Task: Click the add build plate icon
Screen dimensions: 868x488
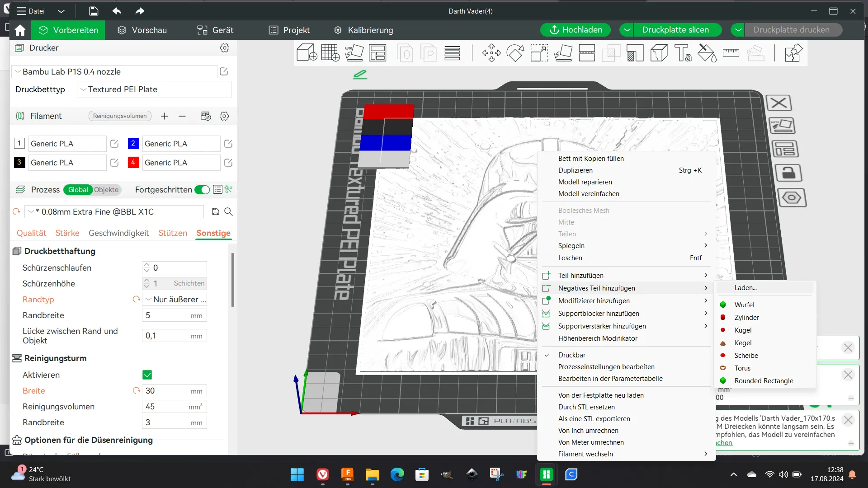Action: 330,53
